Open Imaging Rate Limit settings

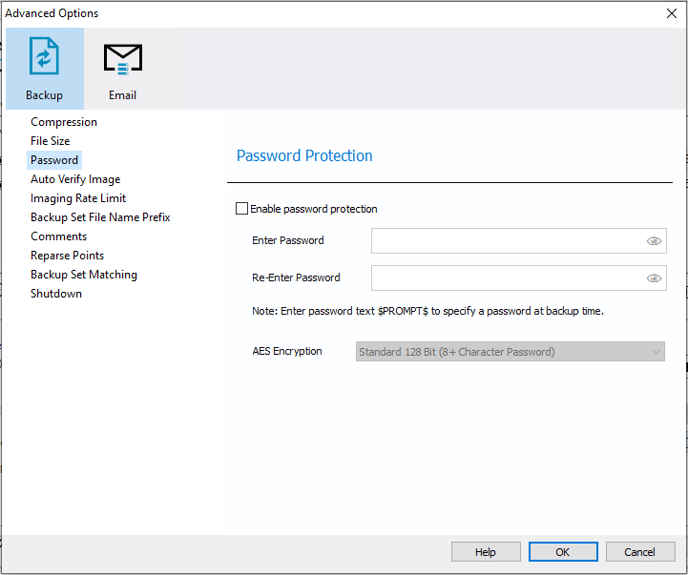[78, 198]
